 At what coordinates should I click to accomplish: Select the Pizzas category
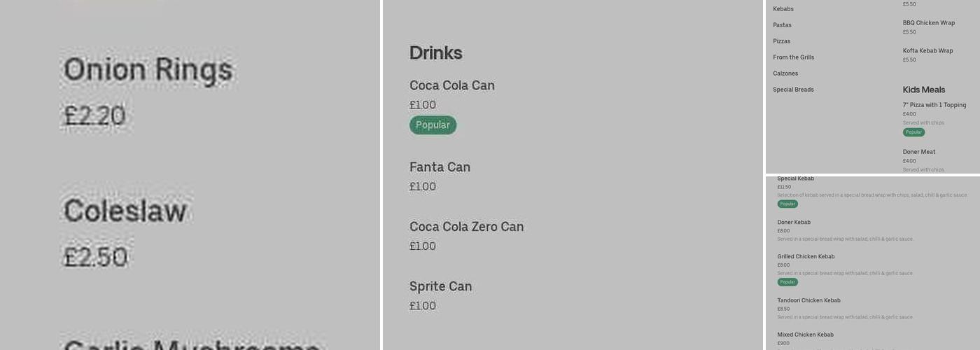[x=781, y=41]
